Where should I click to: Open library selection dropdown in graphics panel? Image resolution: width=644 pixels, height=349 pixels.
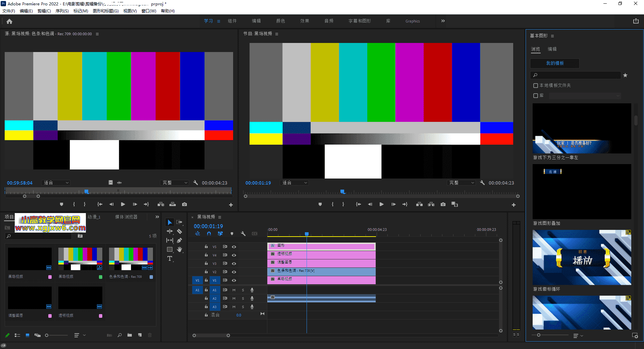(x=585, y=96)
